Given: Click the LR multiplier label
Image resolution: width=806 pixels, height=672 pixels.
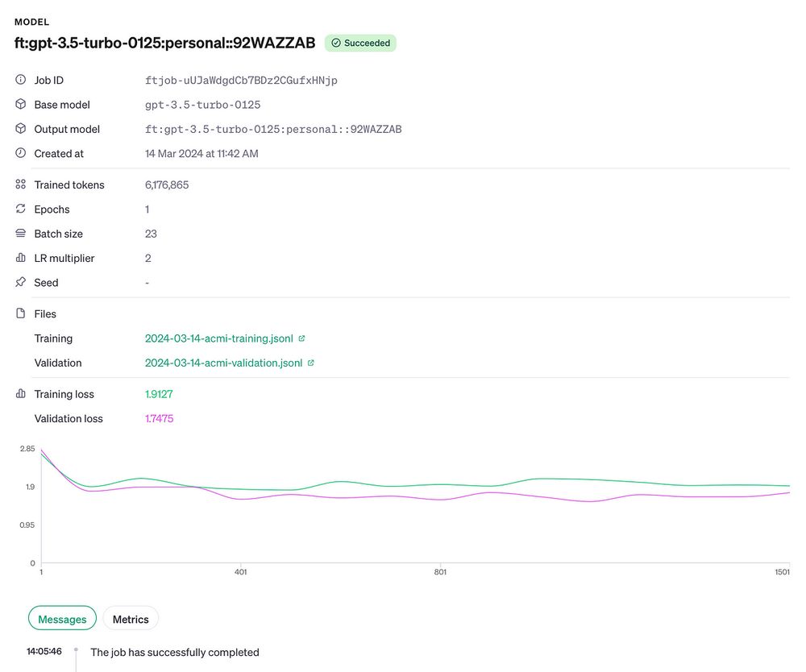Looking at the screenshot, I should [x=64, y=259].
